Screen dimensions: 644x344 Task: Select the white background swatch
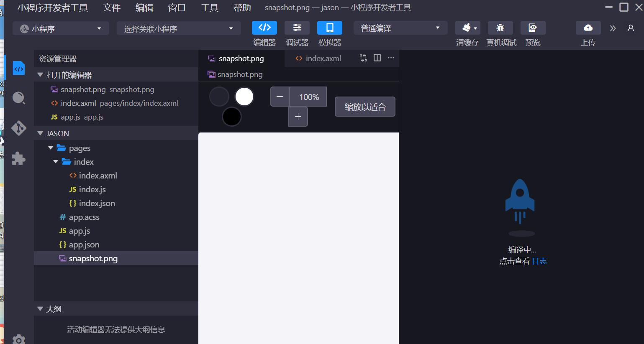tap(244, 97)
